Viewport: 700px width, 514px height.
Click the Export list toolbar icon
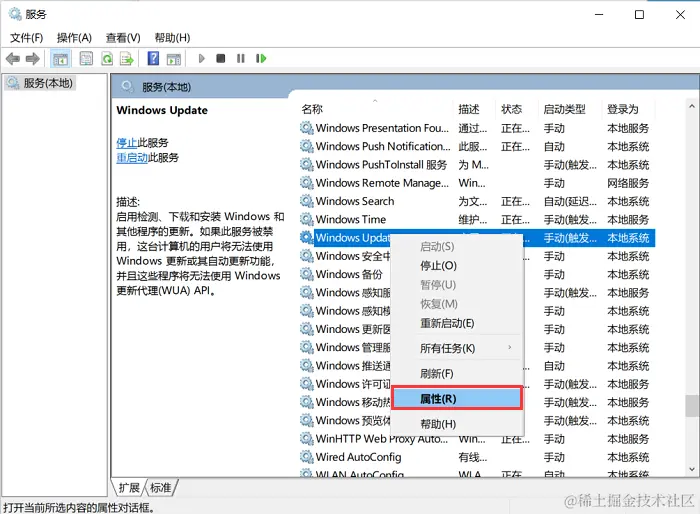point(127,59)
